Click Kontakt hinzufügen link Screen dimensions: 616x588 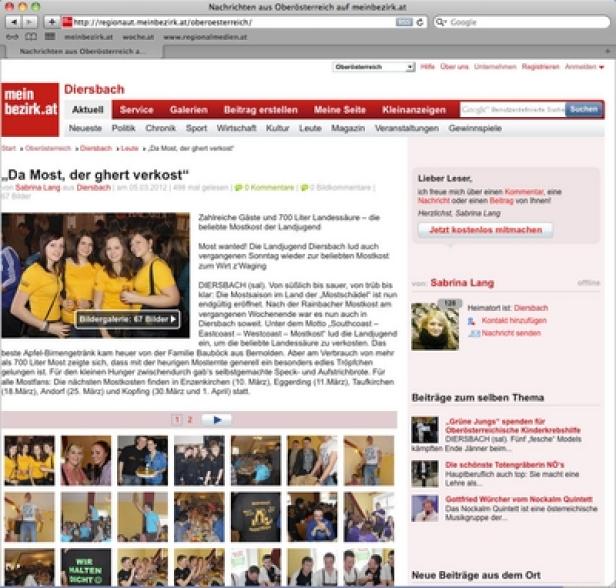point(514,321)
